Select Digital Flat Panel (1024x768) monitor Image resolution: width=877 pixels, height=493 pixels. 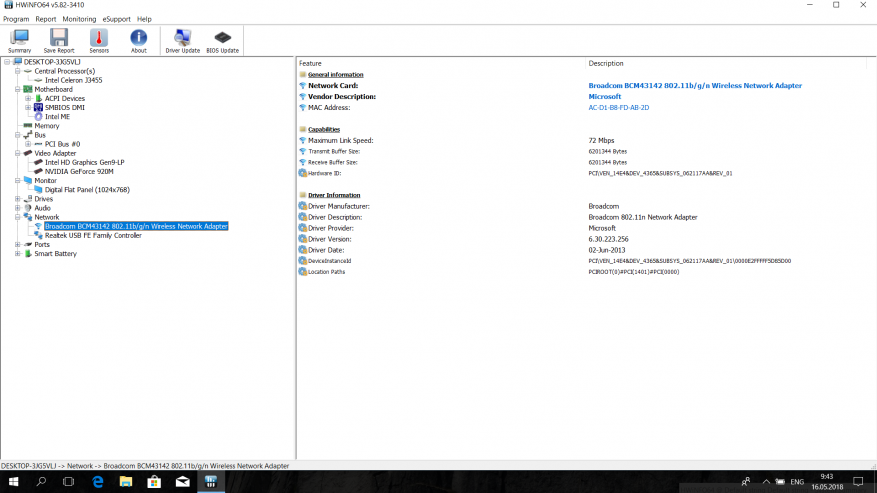pyautogui.click(x=87, y=190)
